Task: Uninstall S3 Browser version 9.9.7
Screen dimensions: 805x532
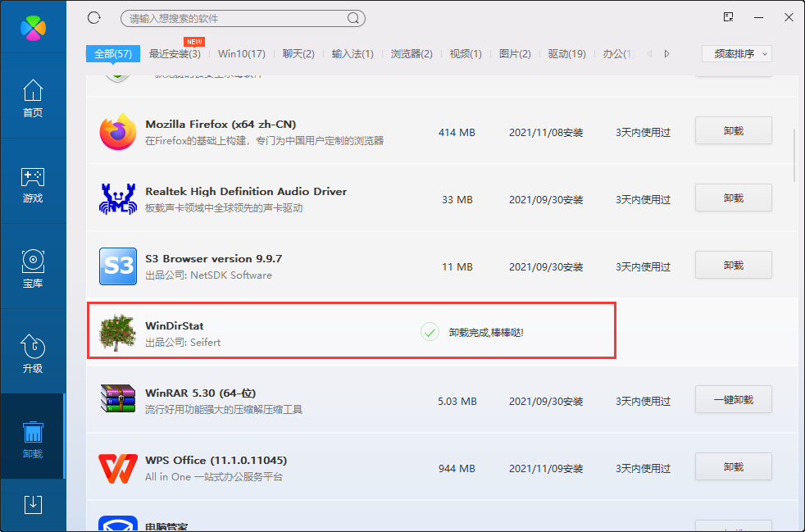Action: (734, 265)
